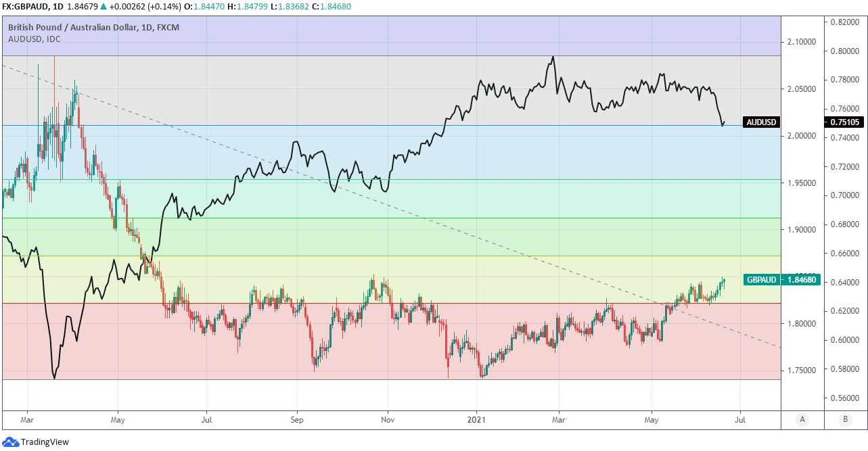The width and height of the screenshot is (868, 451).
Task: Click the black AUDUSD series label
Action: (x=761, y=122)
